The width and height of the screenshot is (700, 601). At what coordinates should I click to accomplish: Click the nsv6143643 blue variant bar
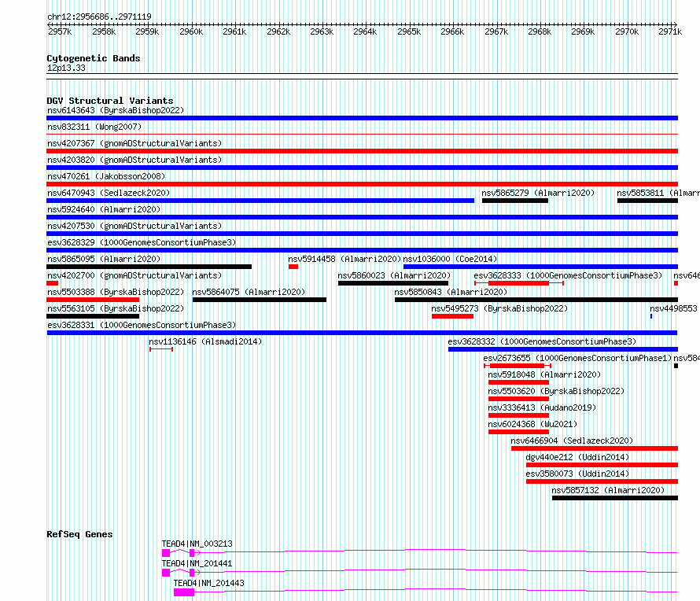click(362, 118)
